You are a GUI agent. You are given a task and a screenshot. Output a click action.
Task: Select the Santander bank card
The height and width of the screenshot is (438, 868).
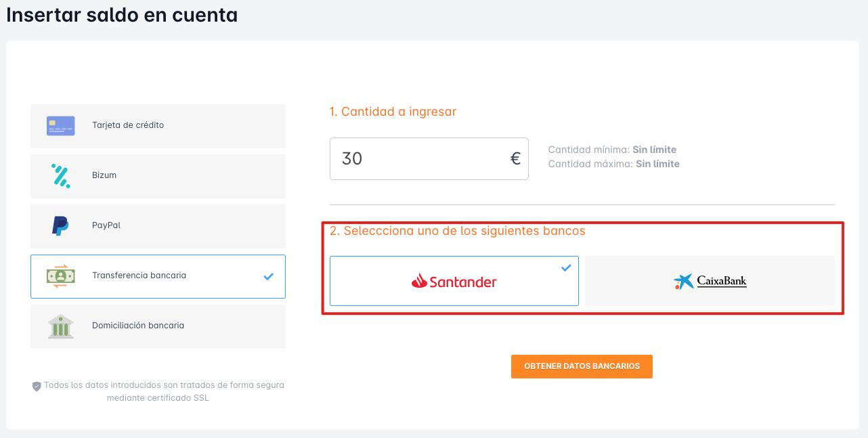pyautogui.click(x=454, y=281)
